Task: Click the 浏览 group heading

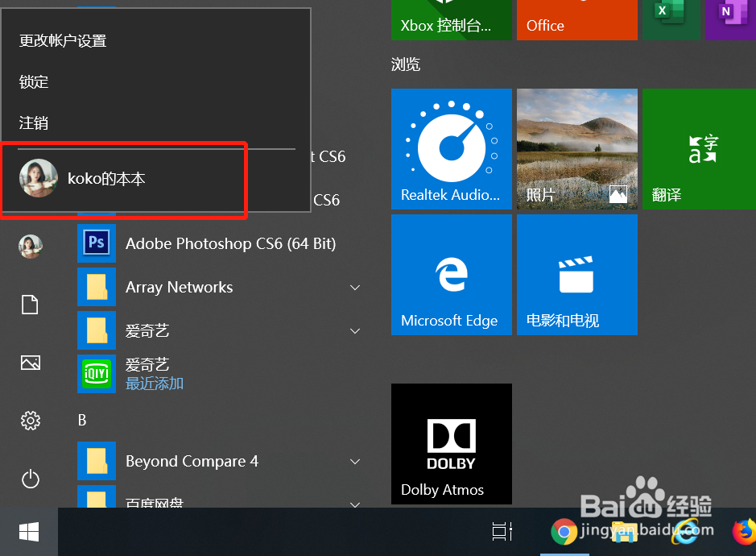Action: tap(406, 64)
